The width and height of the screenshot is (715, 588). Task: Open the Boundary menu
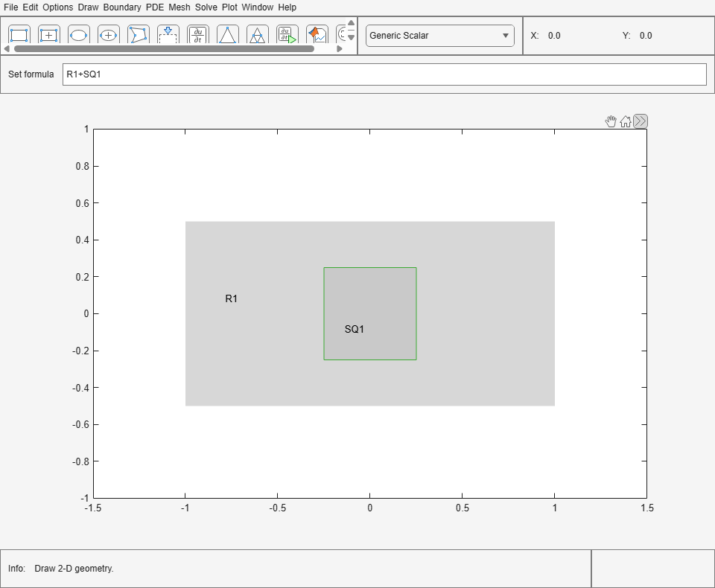[122, 7]
